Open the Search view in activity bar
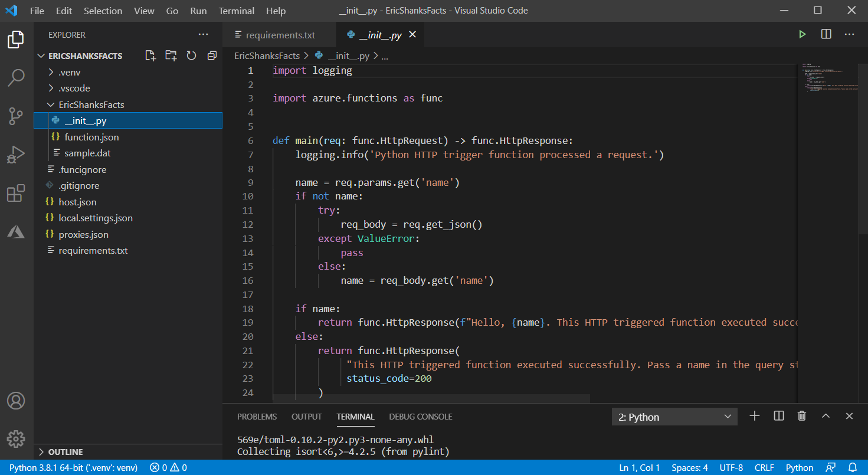The width and height of the screenshot is (868, 475). 16,77
